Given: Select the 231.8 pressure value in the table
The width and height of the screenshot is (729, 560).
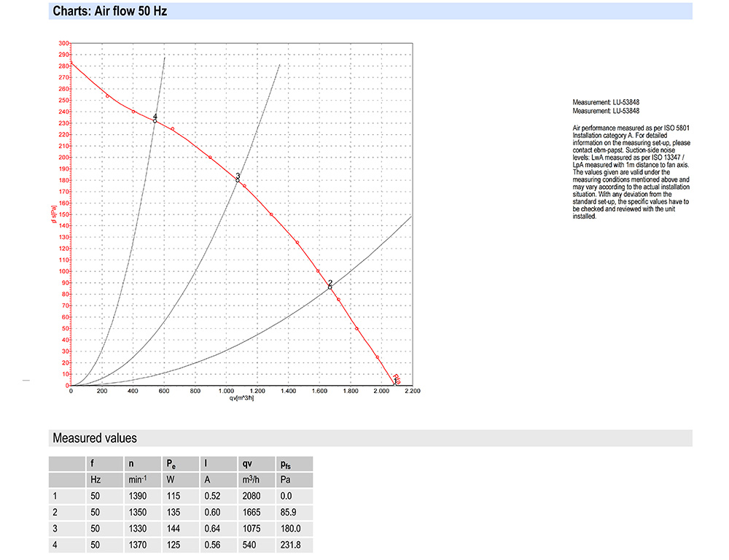Looking at the screenshot, I should tap(290, 545).
